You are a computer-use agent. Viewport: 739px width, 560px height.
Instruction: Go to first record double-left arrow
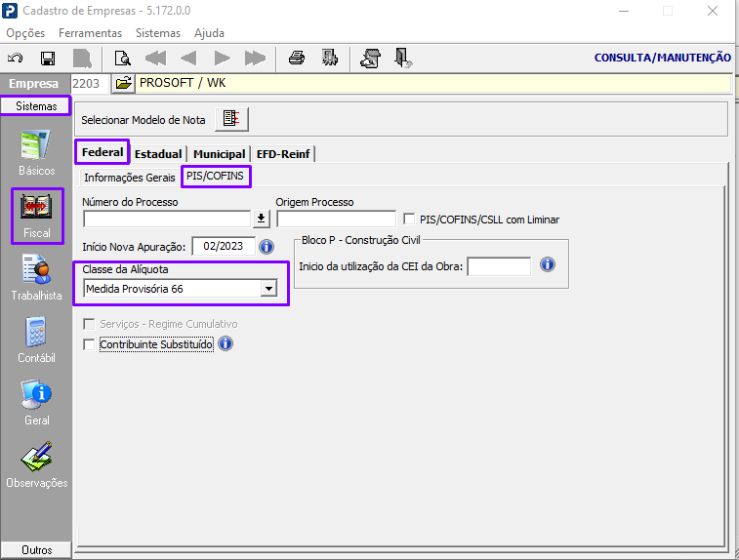155,59
